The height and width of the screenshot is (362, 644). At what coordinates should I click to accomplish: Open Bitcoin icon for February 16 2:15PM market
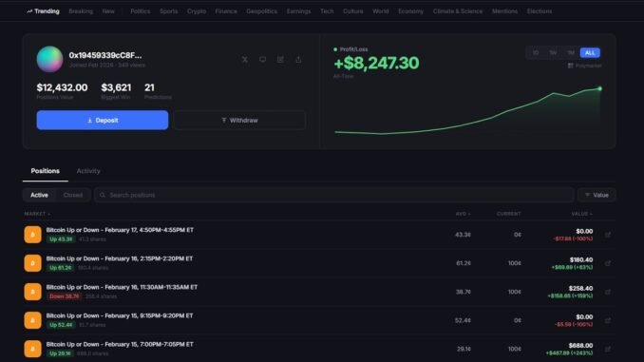pos(32,263)
